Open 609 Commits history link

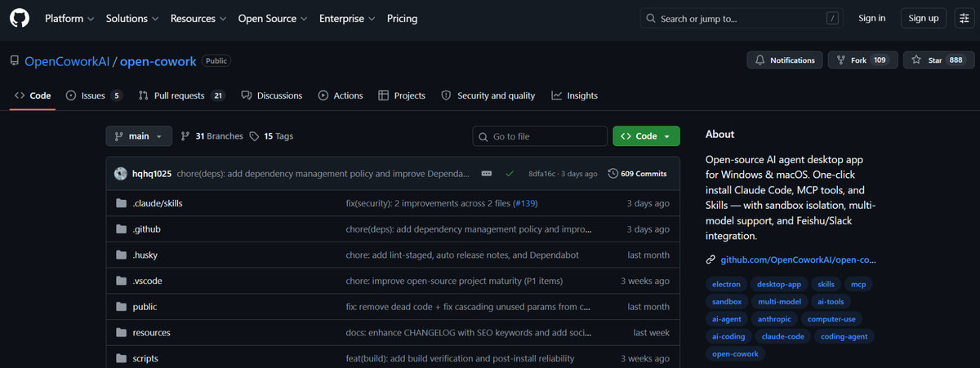(638, 174)
